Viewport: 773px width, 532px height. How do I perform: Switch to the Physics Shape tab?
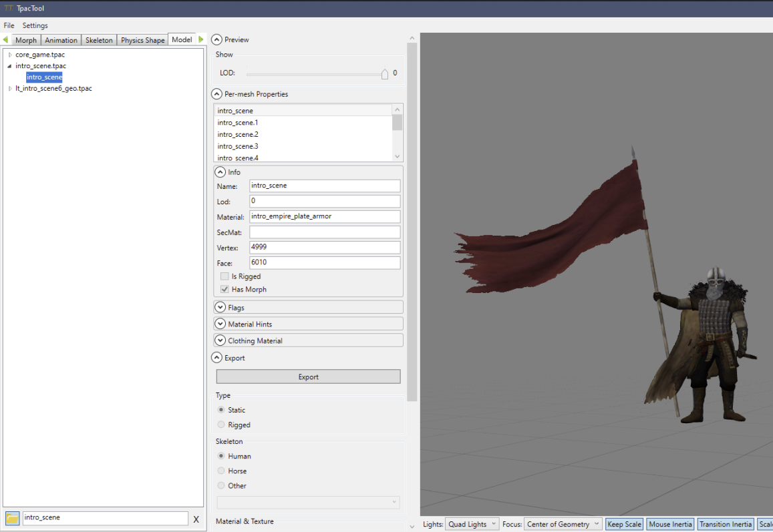coord(142,40)
